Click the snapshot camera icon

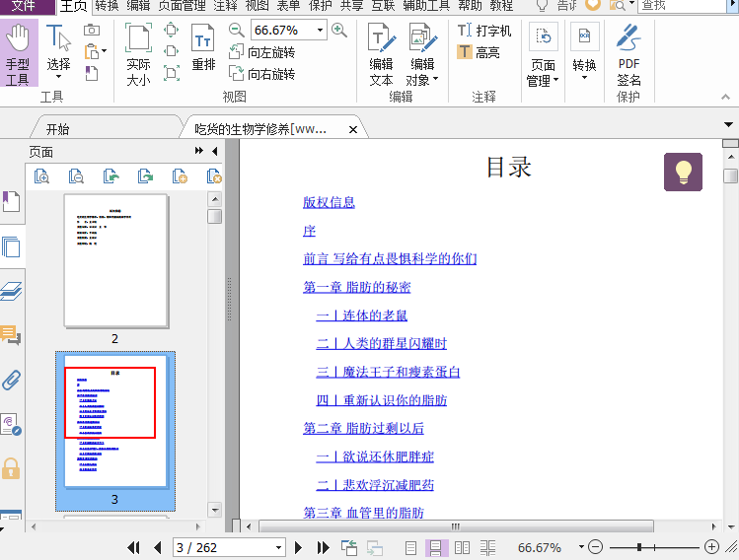[92, 31]
